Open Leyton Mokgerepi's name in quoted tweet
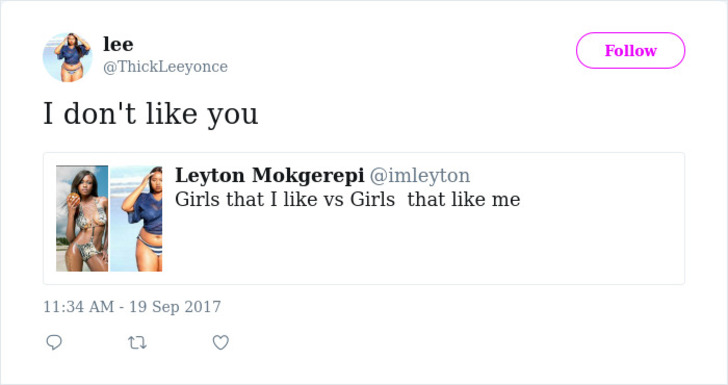The image size is (728, 385). (269, 176)
